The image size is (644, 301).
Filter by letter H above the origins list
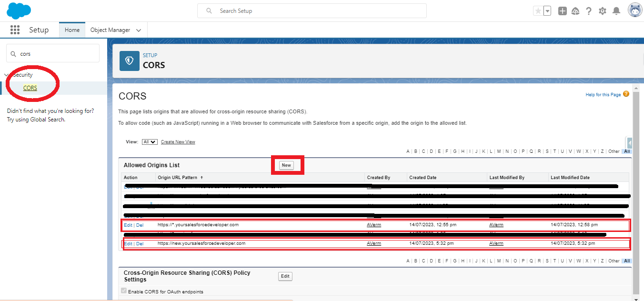[462, 151]
